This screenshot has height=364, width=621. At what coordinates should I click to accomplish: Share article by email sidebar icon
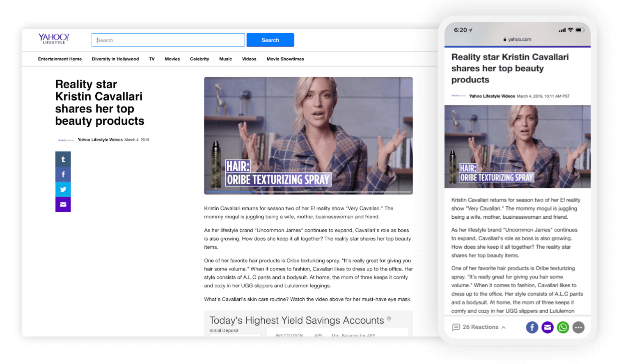point(63,204)
